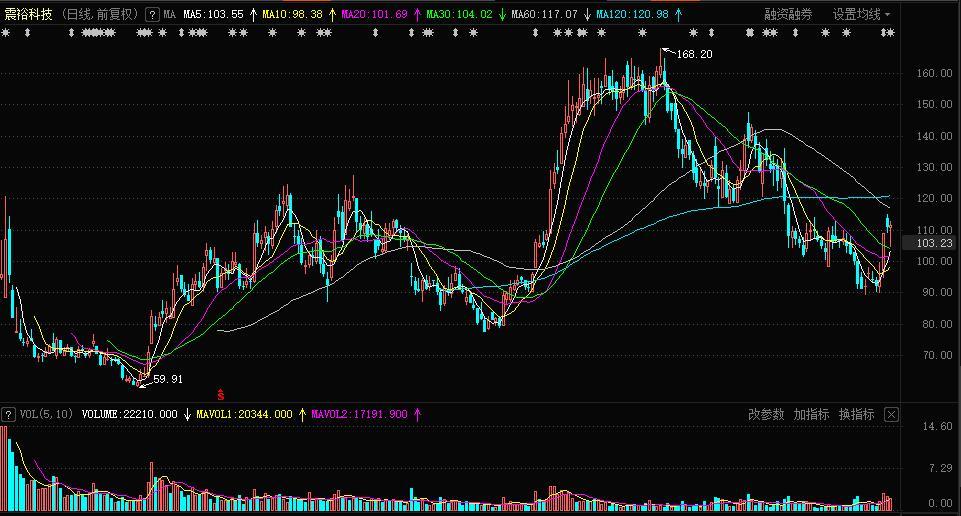This screenshot has width=961, height=516.
Task: Click the MAVOL1:20344.000 readout
Action: click(x=245, y=414)
